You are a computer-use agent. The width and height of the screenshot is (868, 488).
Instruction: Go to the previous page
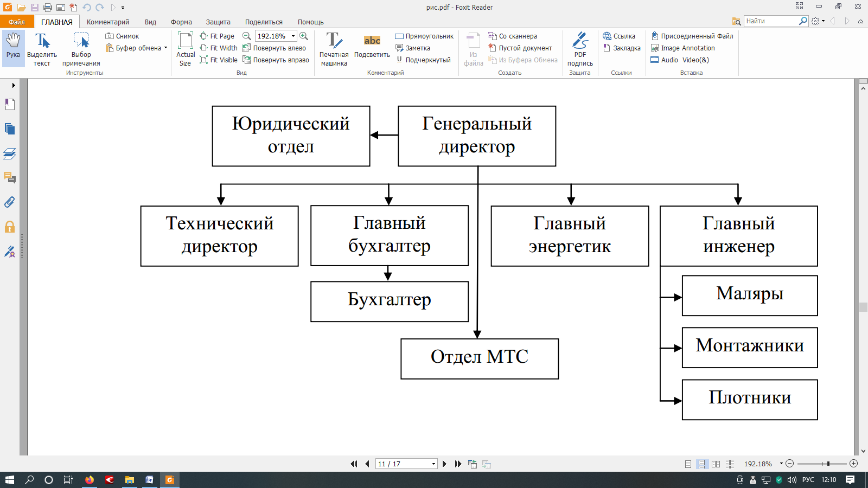point(367,464)
